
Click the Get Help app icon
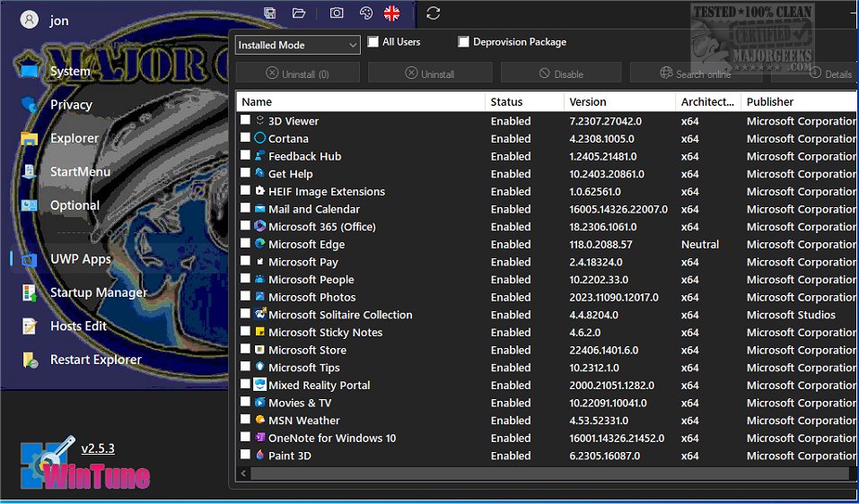coord(259,173)
